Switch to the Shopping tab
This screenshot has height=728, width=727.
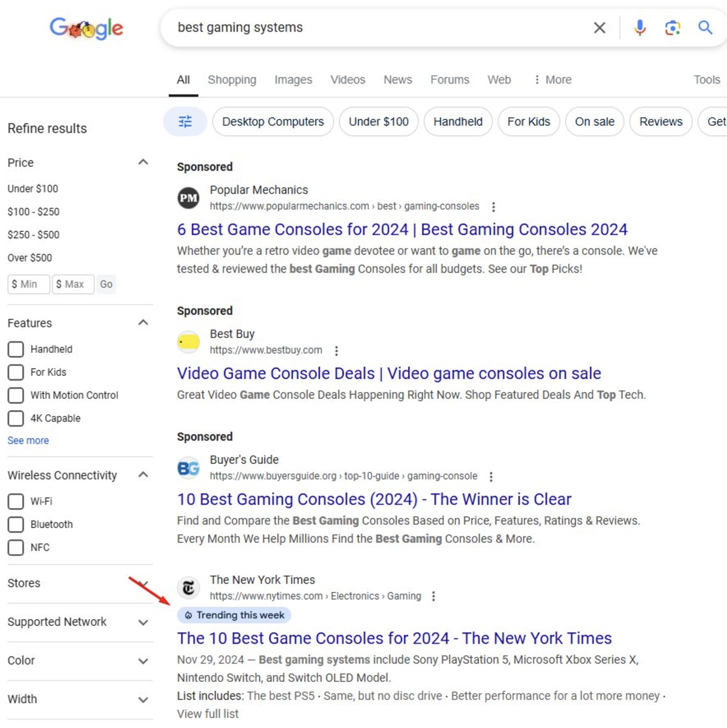point(232,79)
